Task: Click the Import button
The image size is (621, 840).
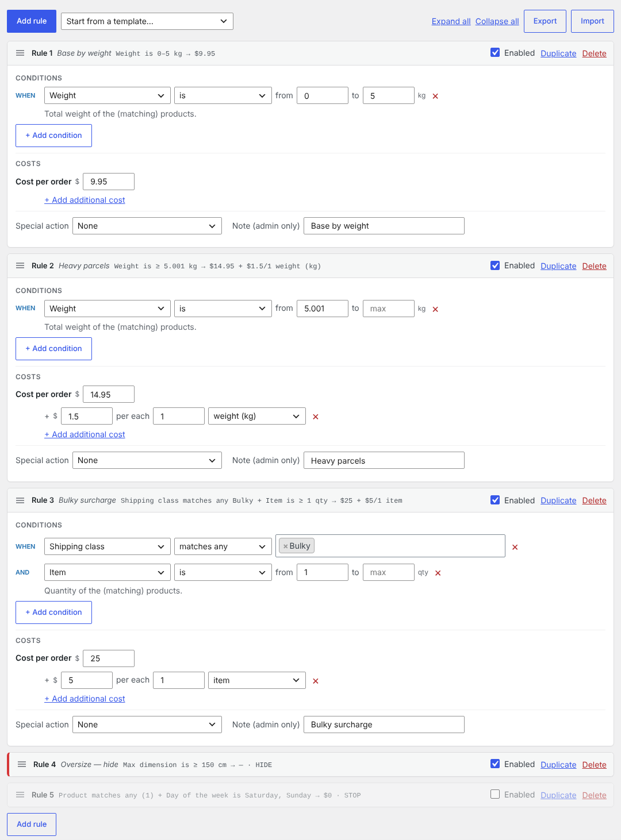Action: (592, 21)
